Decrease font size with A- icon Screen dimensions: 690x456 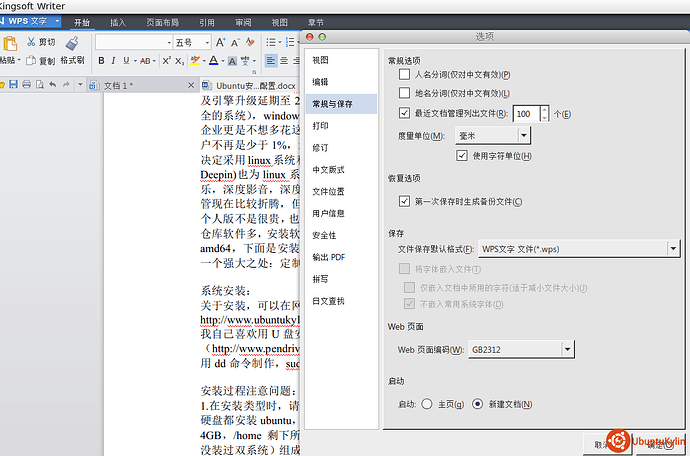click(235, 42)
